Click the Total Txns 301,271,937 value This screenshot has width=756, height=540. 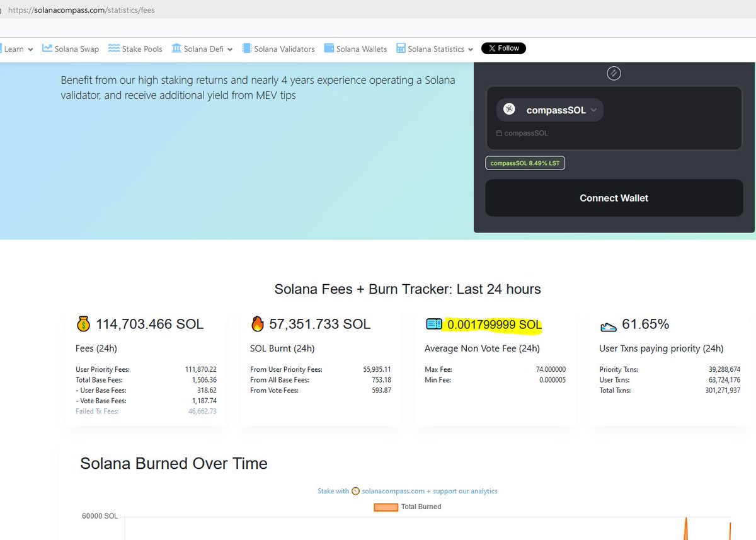[x=723, y=391]
